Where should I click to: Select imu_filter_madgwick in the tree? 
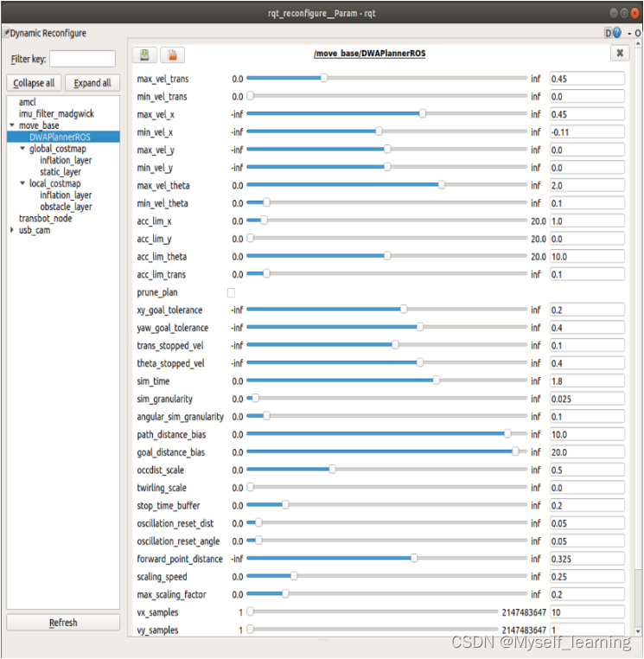tap(56, 114)
